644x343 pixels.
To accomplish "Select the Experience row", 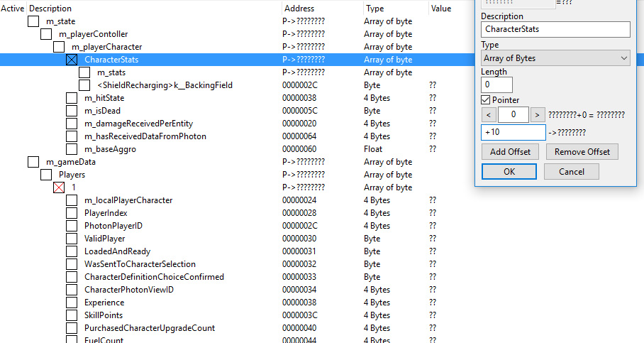I will (x=104, y=303).
